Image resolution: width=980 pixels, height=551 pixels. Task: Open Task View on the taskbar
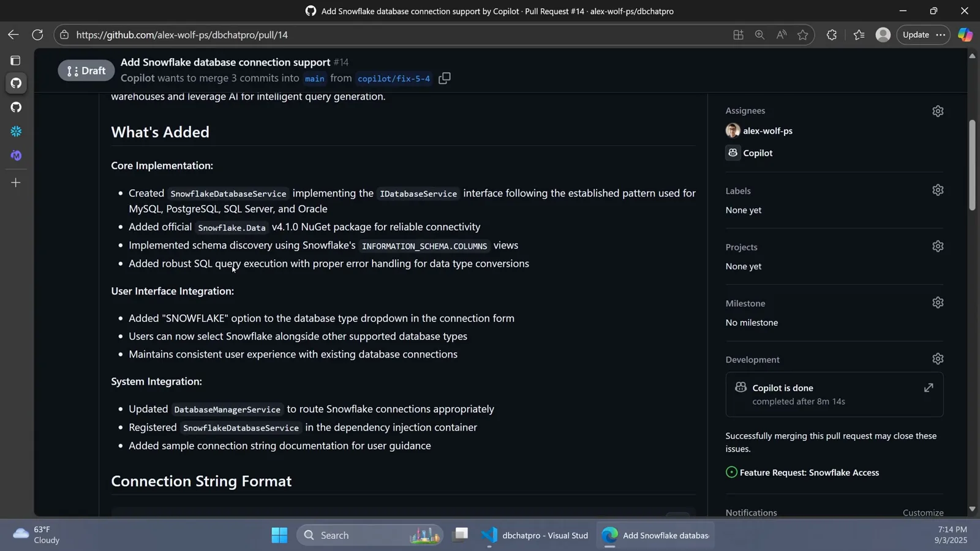461,535
